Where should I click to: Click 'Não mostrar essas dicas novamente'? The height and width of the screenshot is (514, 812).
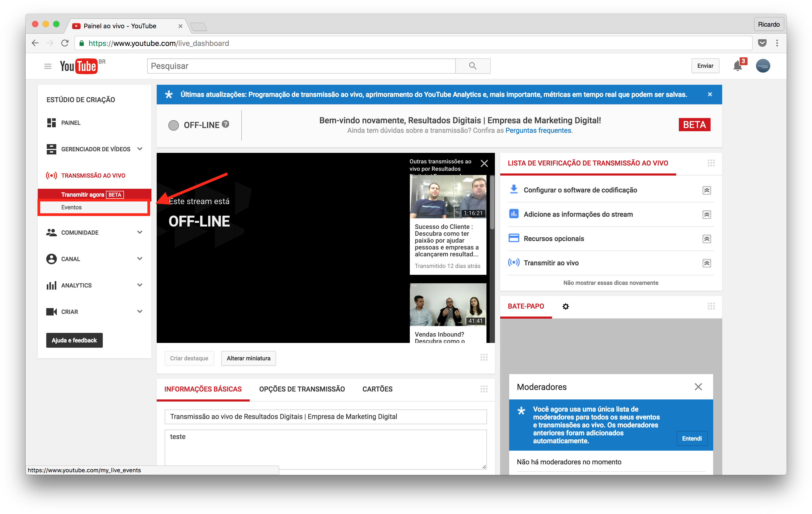(611, 282)
